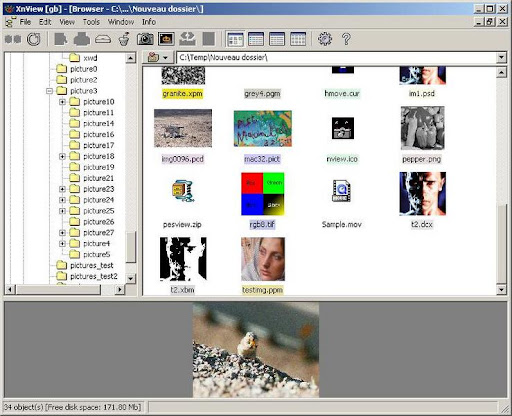512x416 pixels.
Task: Switch to thumbnails view mode
Action: 235,39
